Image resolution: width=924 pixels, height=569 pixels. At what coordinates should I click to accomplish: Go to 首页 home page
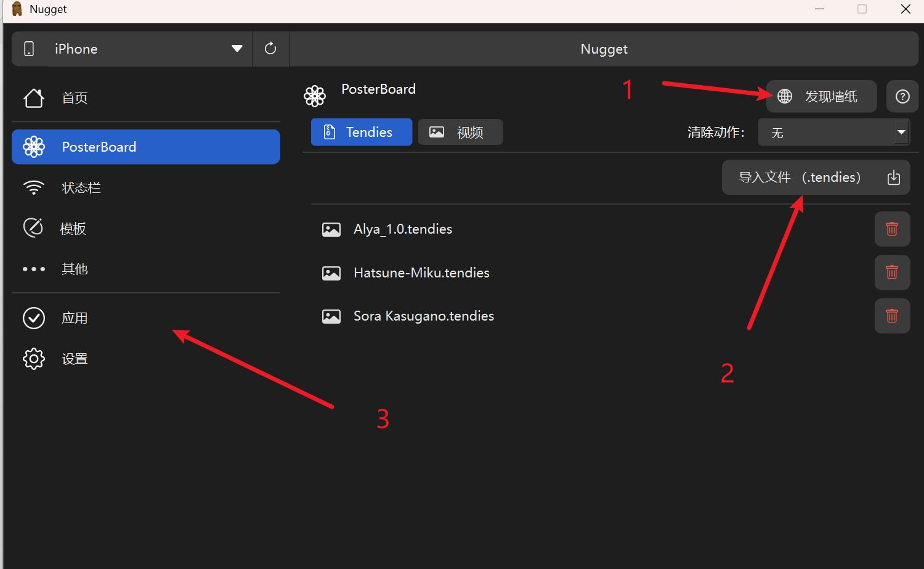click(146, 98)
